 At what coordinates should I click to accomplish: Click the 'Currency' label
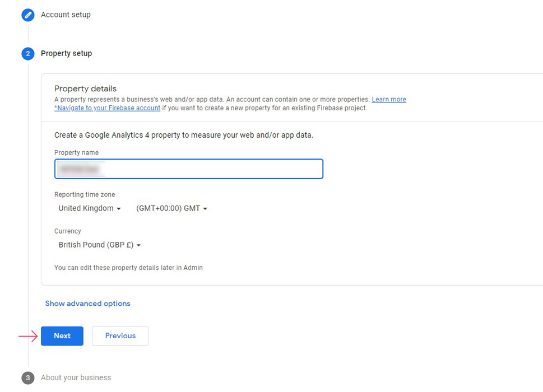click(68, 231)
